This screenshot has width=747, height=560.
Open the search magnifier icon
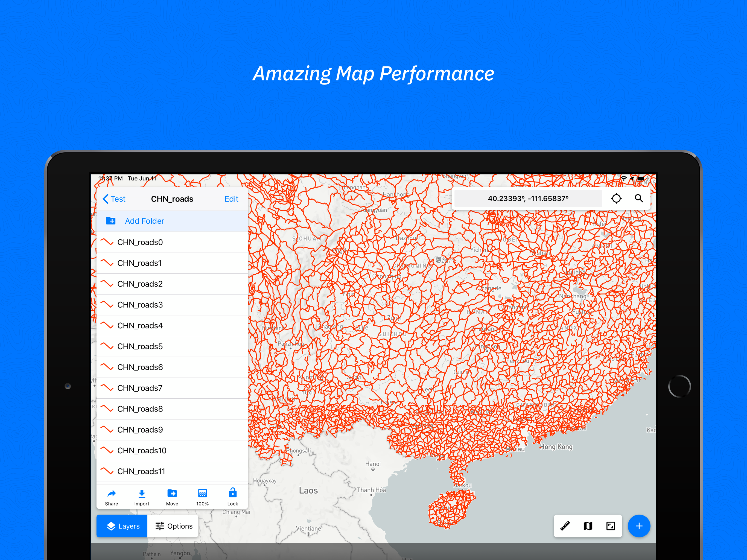pos(639,198)
